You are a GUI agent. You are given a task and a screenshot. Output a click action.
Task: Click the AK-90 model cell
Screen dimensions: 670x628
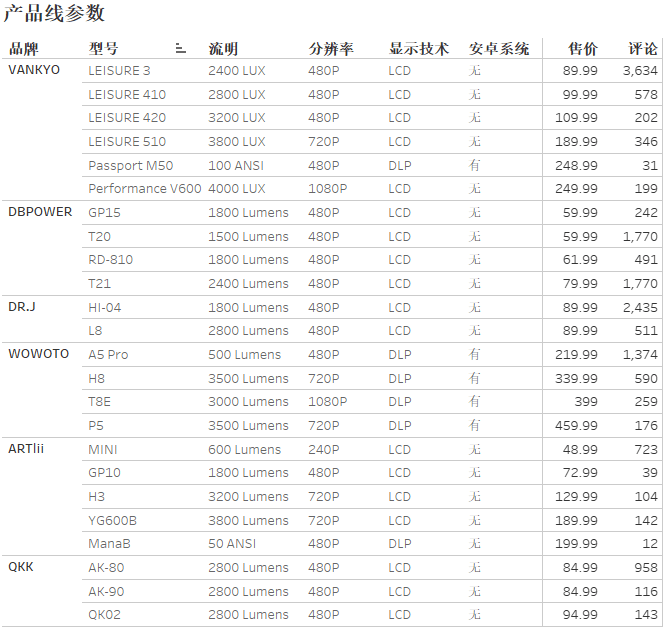click(x=106, y=591)
